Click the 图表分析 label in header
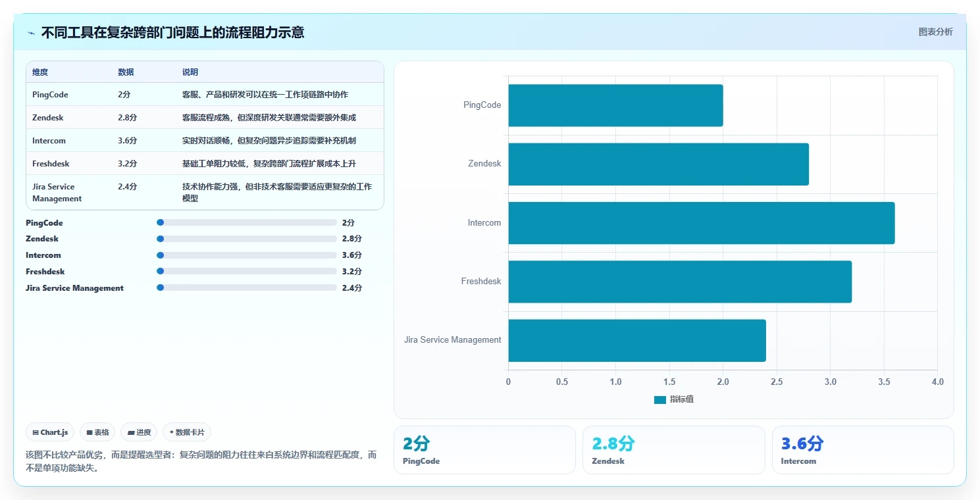The image size is (980, 500). tap(935, 32)
